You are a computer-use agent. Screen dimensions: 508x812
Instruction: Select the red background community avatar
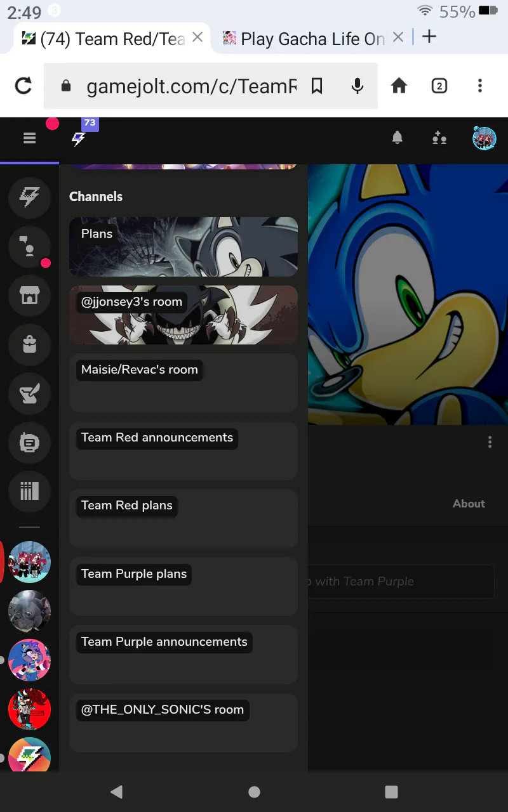(29, 709)
